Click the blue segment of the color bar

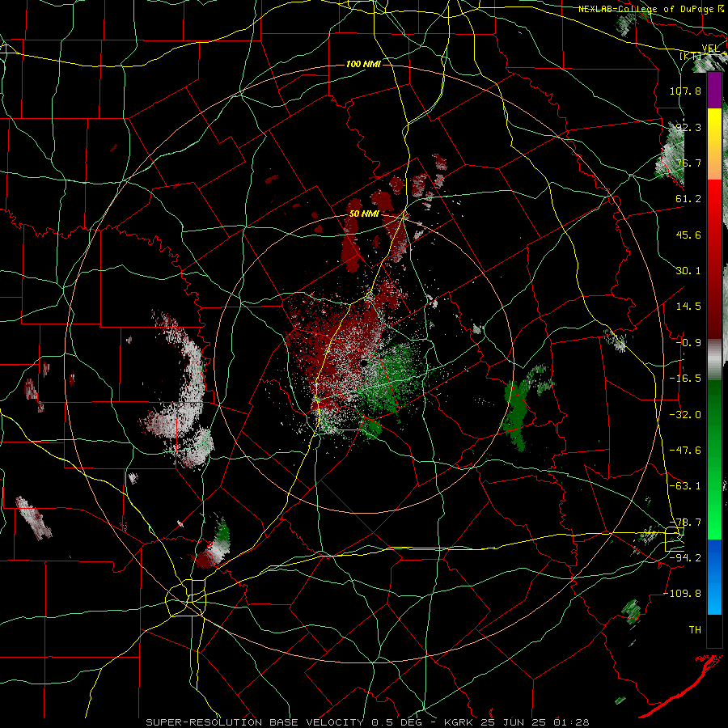(714, 577)
